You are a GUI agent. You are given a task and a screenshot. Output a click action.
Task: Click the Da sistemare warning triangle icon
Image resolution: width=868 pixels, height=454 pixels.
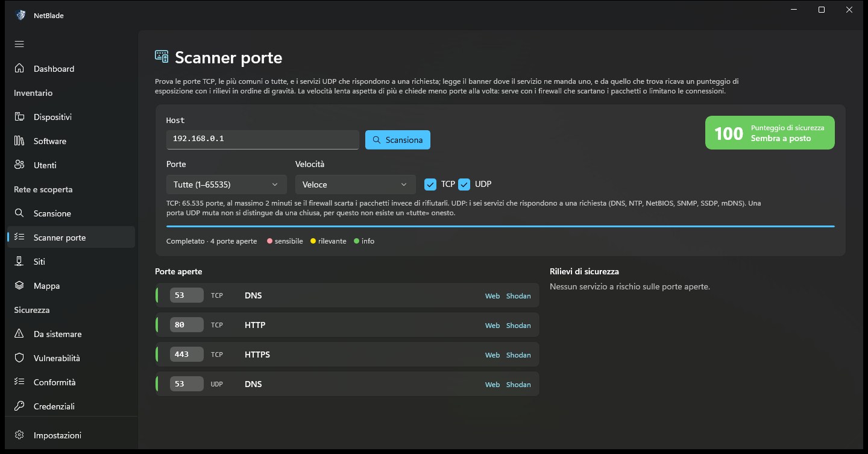tap(19, 334)
